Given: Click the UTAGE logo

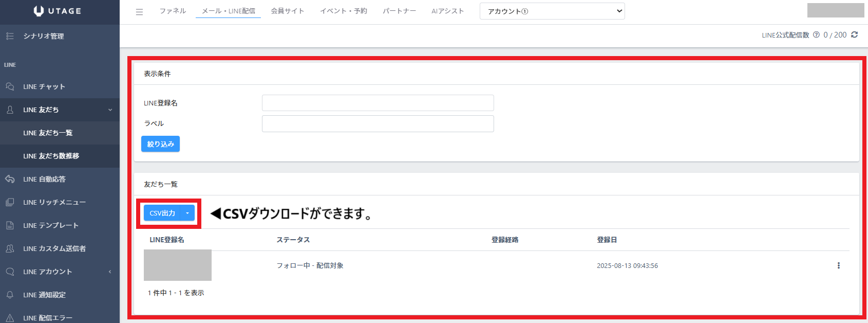Looking at the screenshot, I should [x=57, y=11].
